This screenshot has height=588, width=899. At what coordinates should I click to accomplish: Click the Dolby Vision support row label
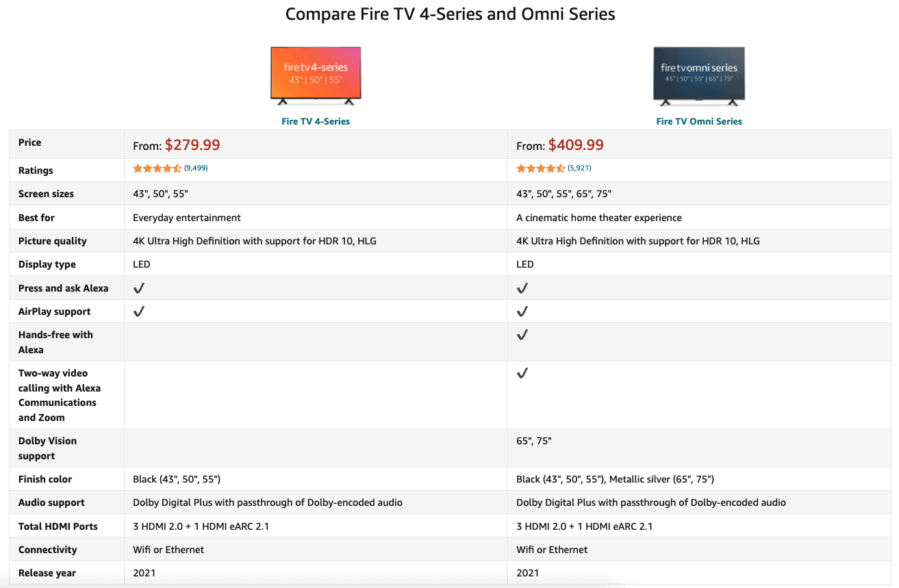pos(47,448)
